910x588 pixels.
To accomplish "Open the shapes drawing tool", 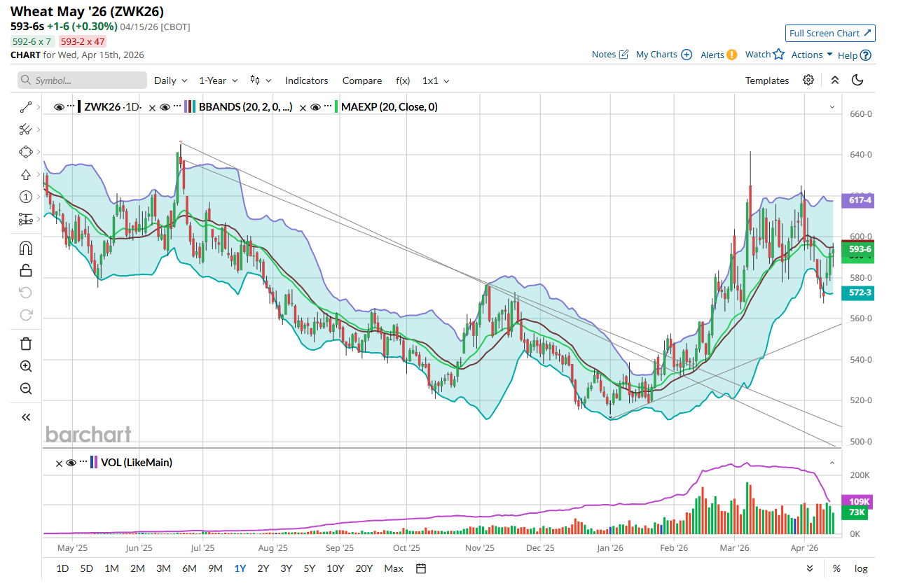I will click(x=26, y=152).
